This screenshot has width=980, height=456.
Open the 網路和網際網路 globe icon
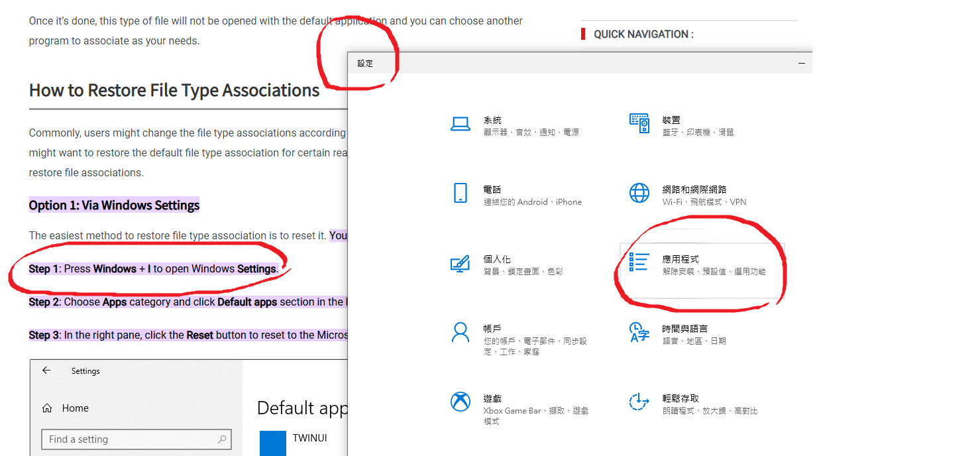[639, 193]
